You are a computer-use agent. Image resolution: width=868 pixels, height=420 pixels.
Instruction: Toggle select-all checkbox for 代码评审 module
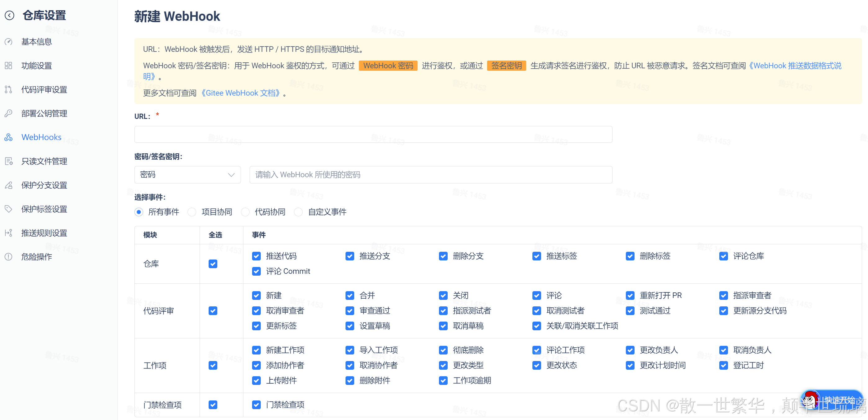(x=213, y=311)
